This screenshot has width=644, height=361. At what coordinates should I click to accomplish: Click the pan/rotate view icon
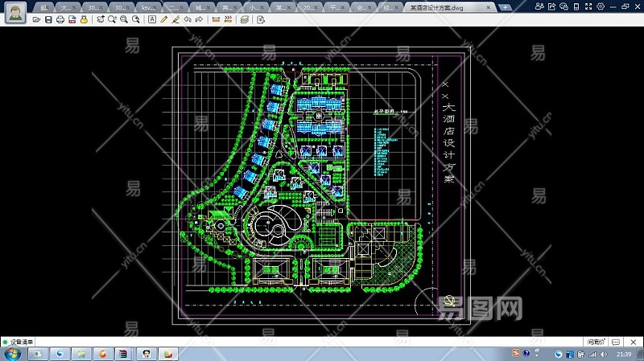point(100,19)
